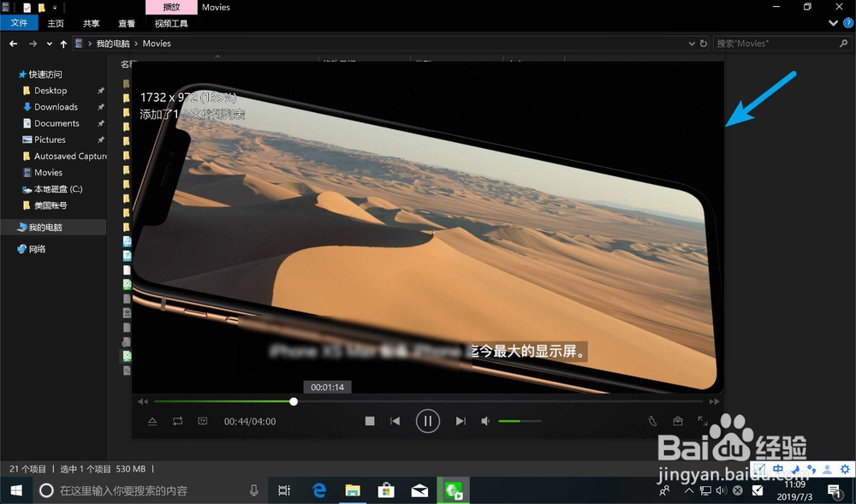This screenshot has width=856, height=504.
Task: Click the playback progress bar at its midpoint
Action: pyautogui.click(x=429, y=401)
